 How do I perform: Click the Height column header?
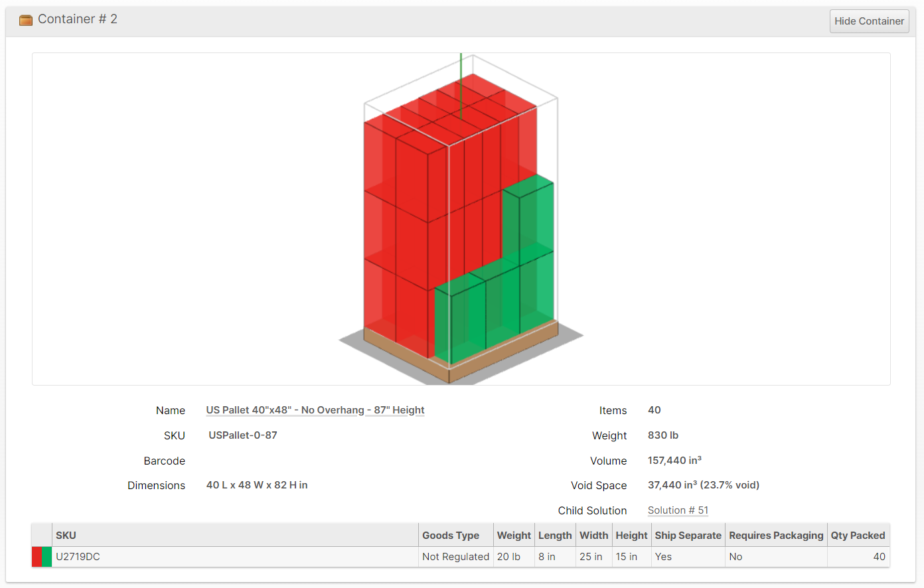pos(631,536)
